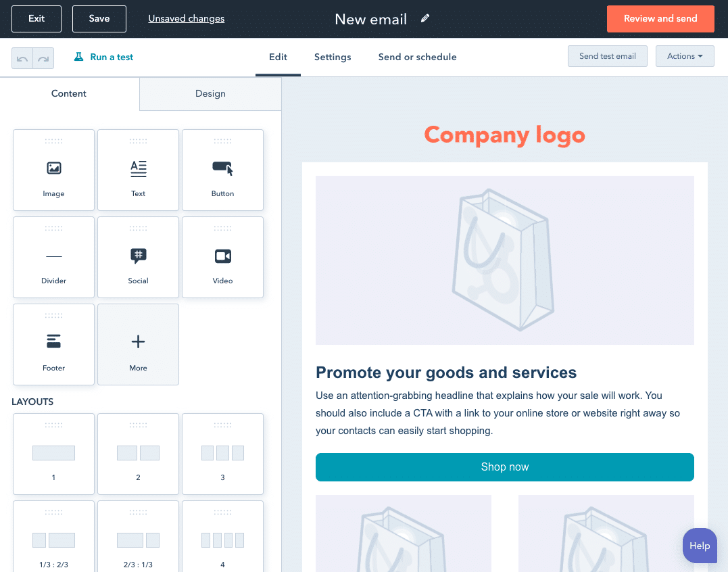
Task: Select the Image content module
Action: click(53, 170)
